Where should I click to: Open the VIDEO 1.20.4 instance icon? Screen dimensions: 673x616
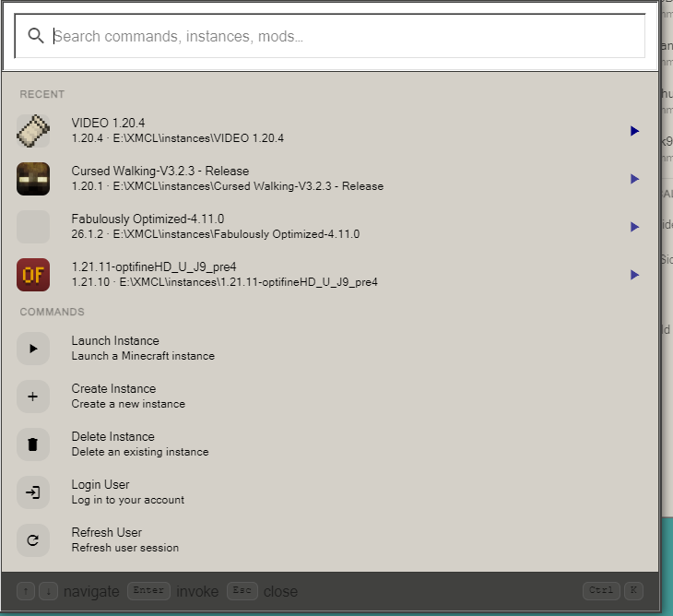pyautogui.click(x=33, y=131)
